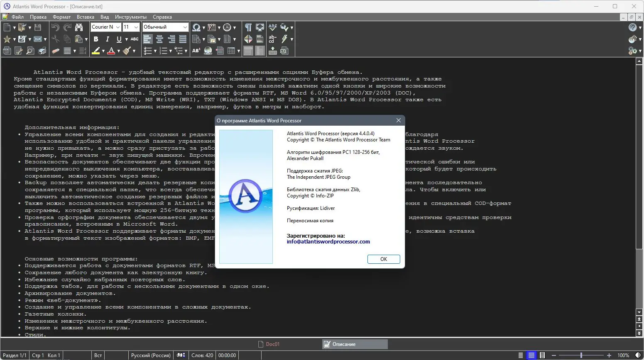Click the spelling book icon in status bar
This screenshot has width=644, height=360.
[181, 355]
